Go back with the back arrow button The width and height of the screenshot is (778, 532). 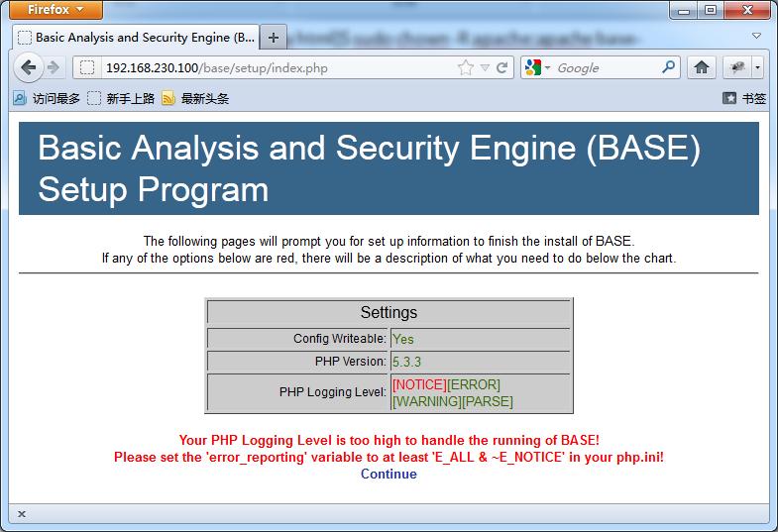[29, 67]
